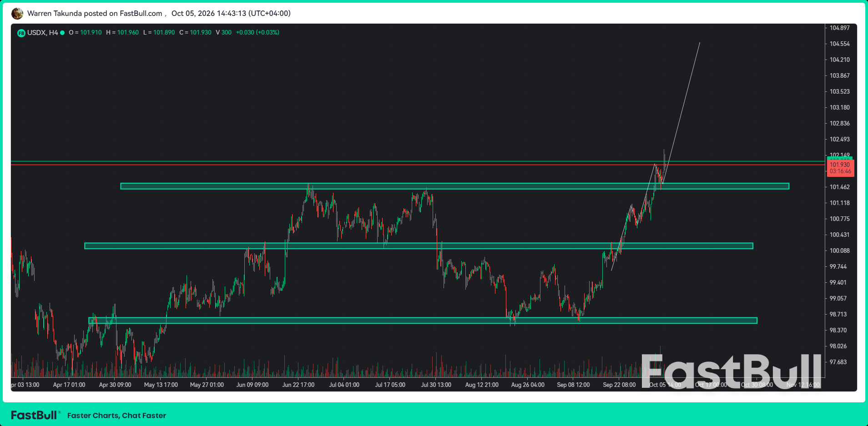Click the 100.775 price axis label
The height and width of the screenshot is (426, 868).
(x=839, y=219)
